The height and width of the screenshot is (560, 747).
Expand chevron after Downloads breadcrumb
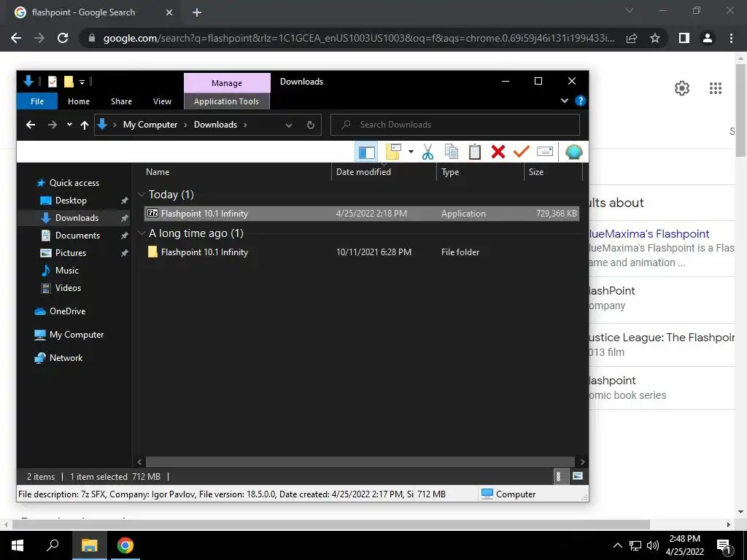[x=245, y=125]
